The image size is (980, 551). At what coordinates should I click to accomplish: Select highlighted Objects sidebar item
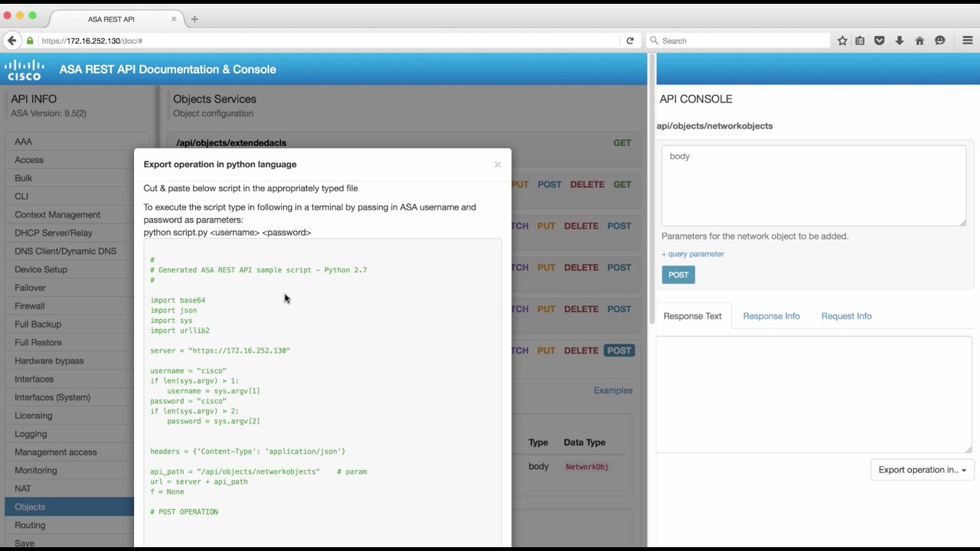pyautogui.click(x=69, y=507)
